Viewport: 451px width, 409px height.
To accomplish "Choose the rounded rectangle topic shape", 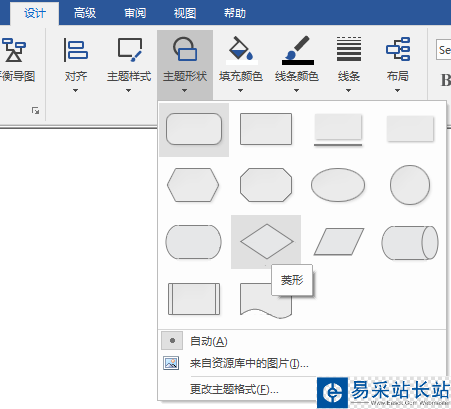I will tap(194, 129).
